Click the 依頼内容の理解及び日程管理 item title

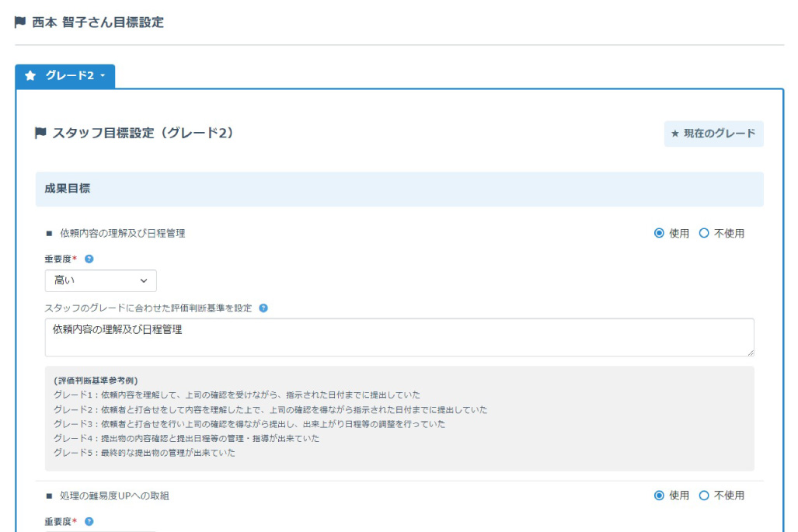[x=123, y=233]
